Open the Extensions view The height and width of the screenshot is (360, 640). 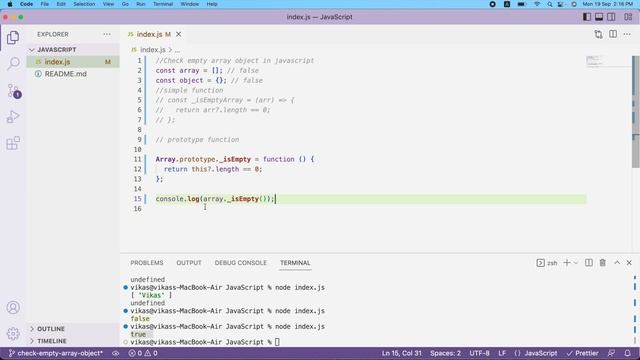(13, 143)
